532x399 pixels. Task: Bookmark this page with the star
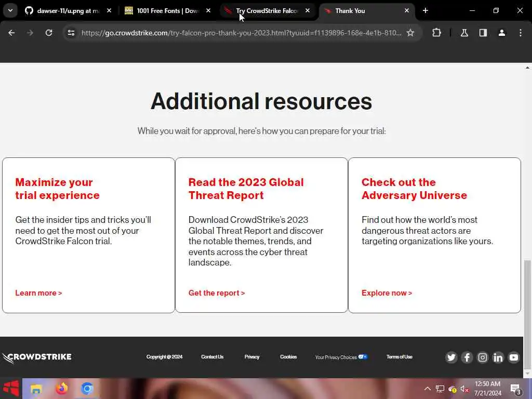[x=410, y=33]
